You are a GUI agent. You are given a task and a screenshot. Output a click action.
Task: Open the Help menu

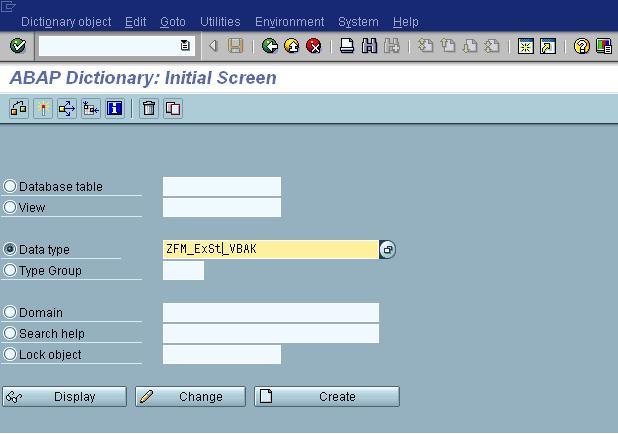coord(406,22)
